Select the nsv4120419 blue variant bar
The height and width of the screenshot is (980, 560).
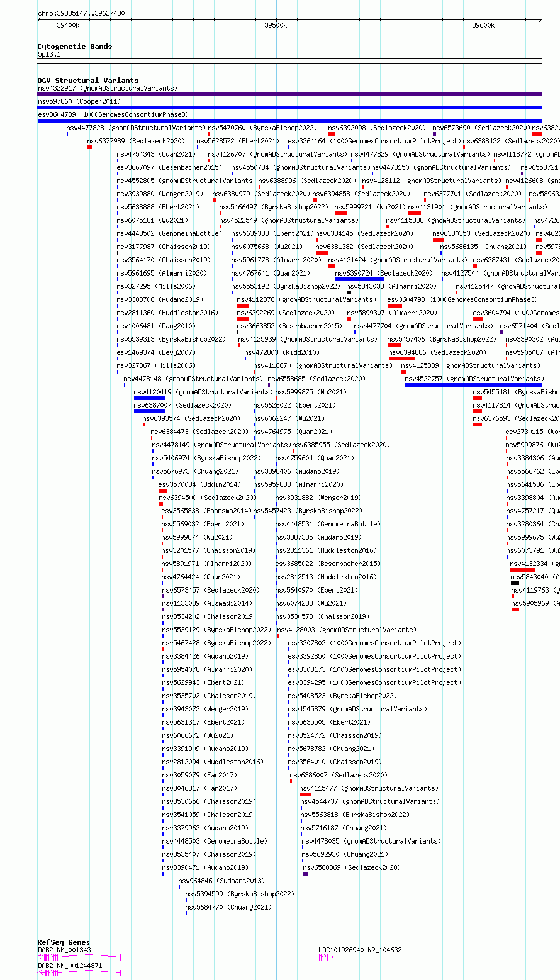149,398
